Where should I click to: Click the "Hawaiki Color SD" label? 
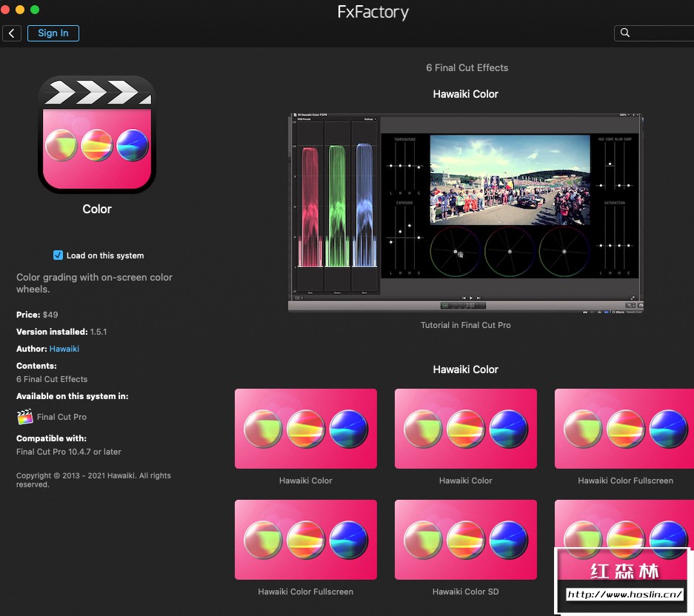466,592
